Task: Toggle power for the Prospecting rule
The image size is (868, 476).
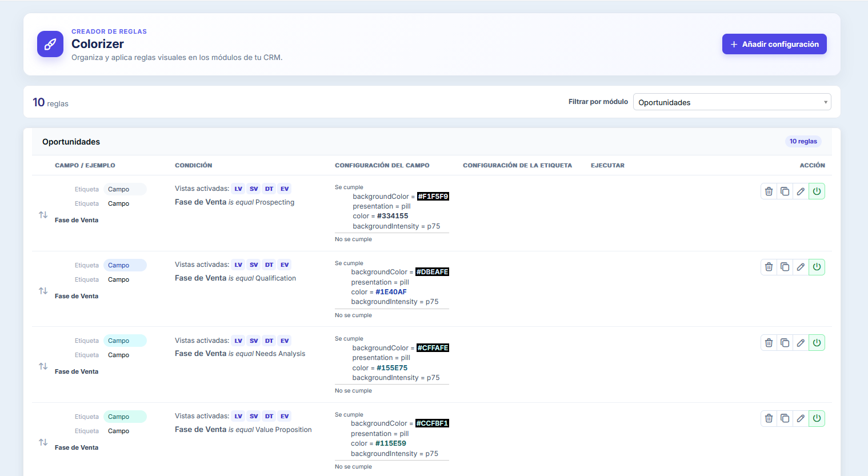Action: tap(817, 191)
